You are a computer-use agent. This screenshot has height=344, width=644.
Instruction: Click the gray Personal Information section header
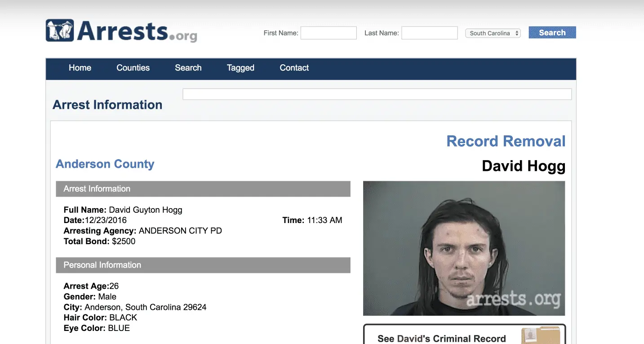click(203, 265)
